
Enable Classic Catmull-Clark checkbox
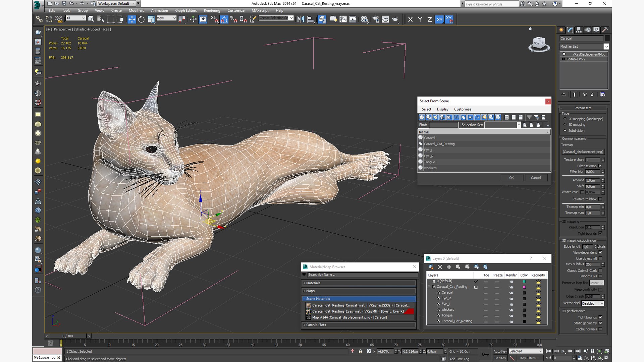point(600,270)
